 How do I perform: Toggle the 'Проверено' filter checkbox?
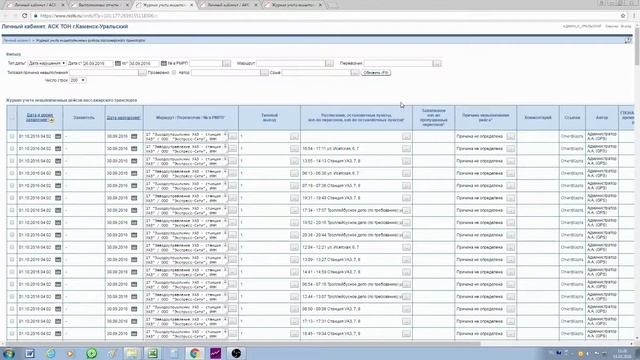[174, 73]
